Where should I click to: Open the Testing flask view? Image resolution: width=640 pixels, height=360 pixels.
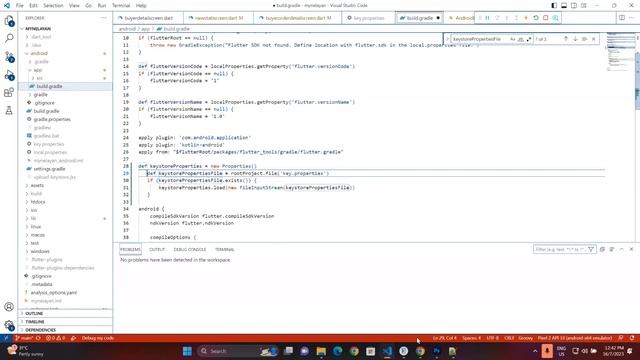[x=9, y=110]
